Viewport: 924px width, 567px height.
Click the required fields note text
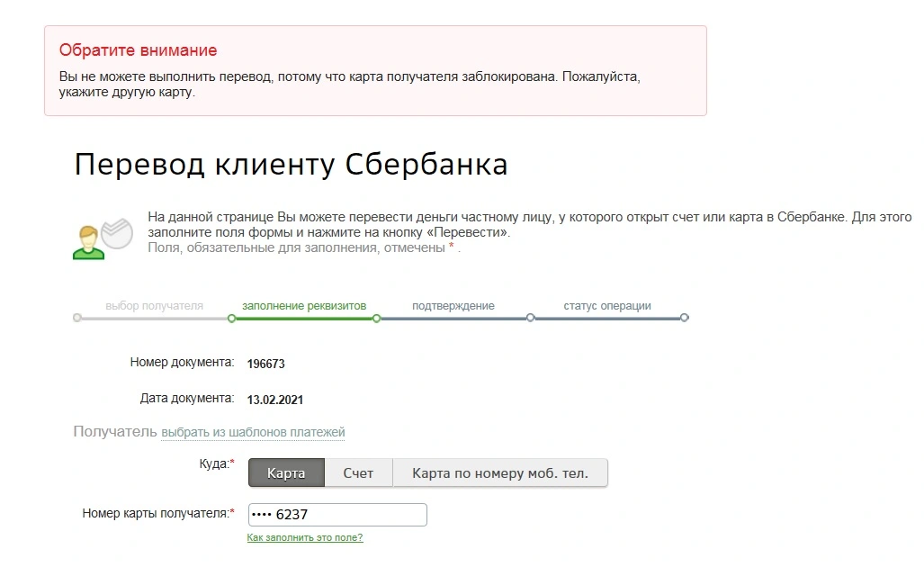tap(304, 247)
